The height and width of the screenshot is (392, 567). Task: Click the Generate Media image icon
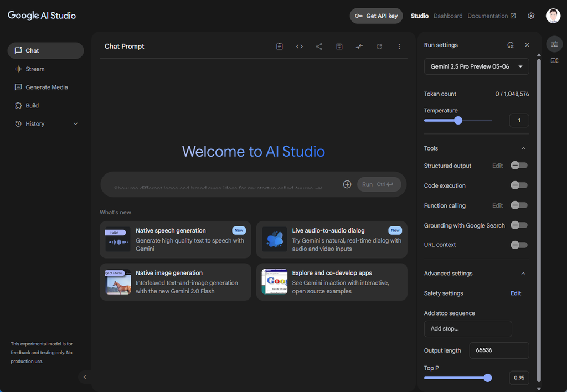coord(18,87)
